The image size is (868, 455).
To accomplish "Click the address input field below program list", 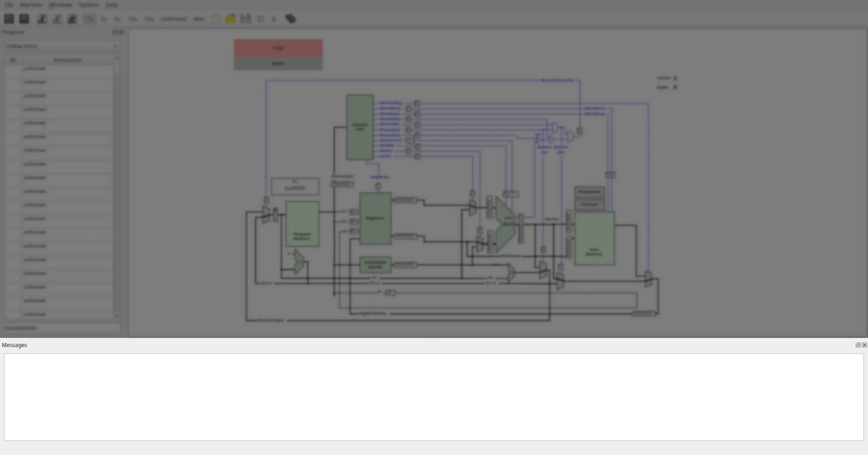I will 62,328.
